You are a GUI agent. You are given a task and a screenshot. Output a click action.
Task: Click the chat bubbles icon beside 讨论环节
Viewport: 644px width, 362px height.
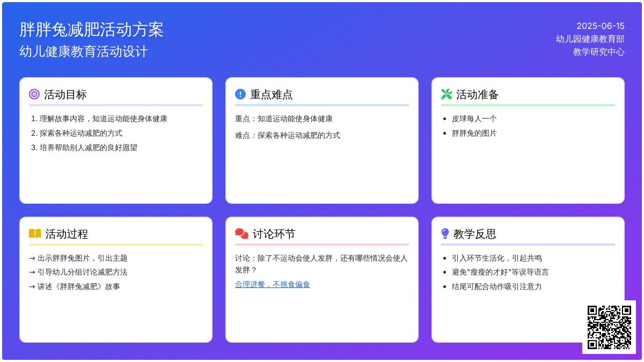[241, 234]
